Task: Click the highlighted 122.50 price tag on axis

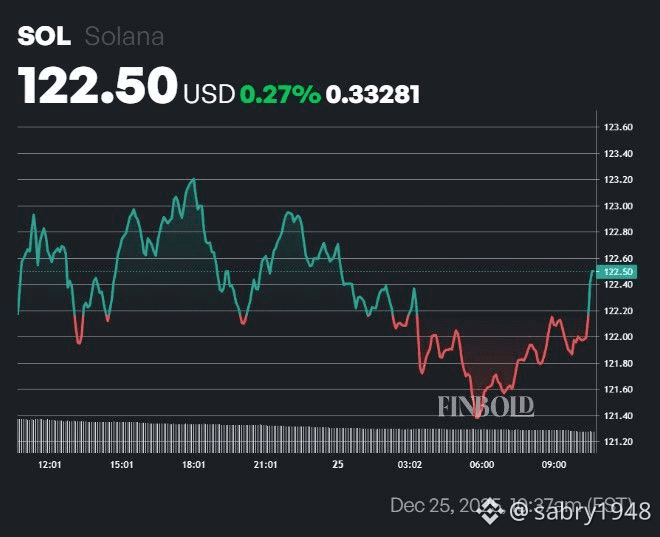Action: pos(617,271)
